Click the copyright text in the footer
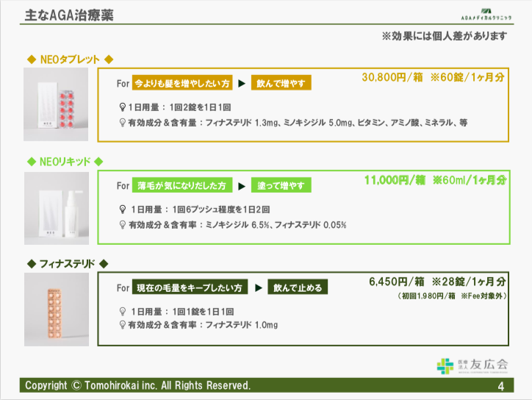 tap(137, 385)
